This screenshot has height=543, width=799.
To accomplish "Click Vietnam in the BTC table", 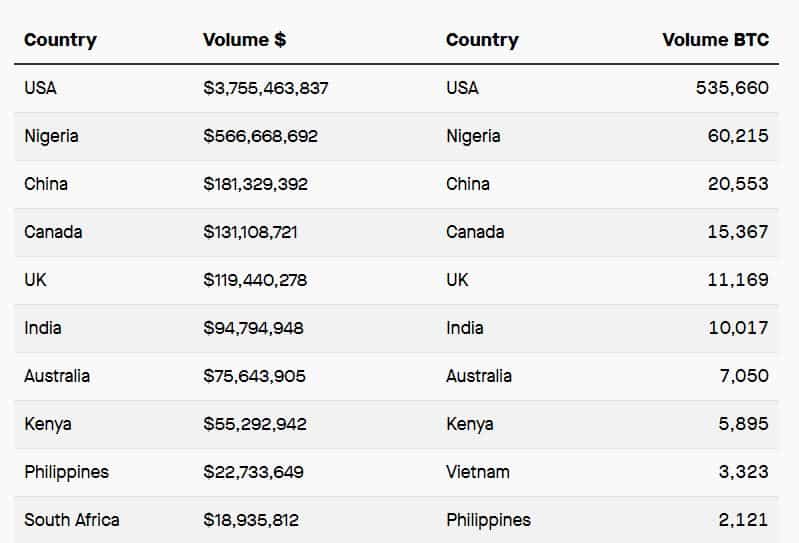I will [x=478, y=472].
